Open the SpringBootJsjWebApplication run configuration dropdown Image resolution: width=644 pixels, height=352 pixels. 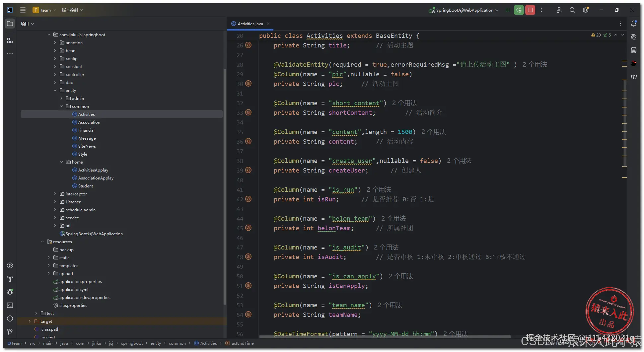click(464, 10)
